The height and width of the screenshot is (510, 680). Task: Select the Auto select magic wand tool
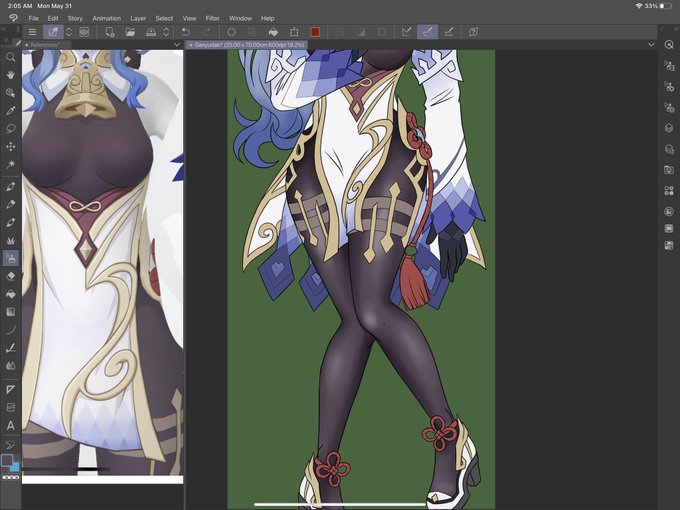[10, 164]
